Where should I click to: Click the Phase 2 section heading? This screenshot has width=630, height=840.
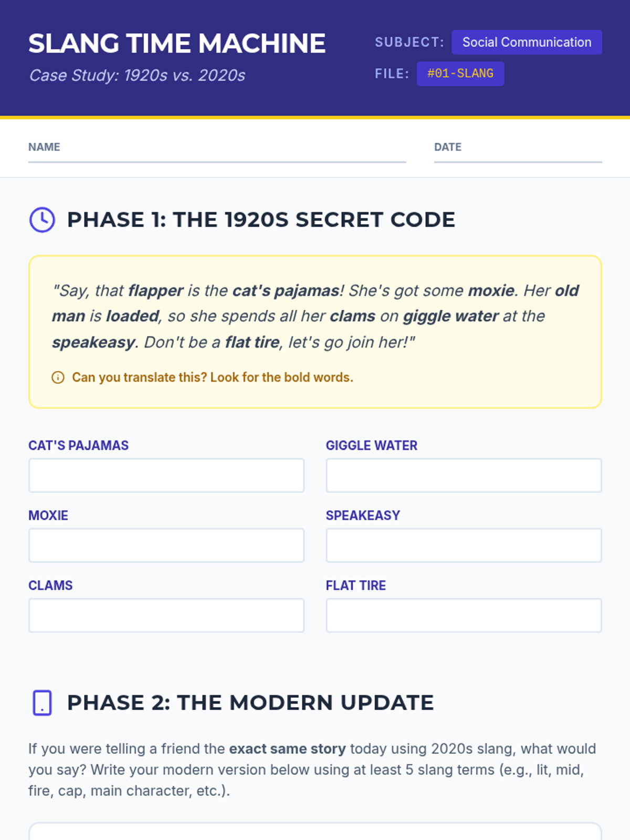tap(250, 703)
